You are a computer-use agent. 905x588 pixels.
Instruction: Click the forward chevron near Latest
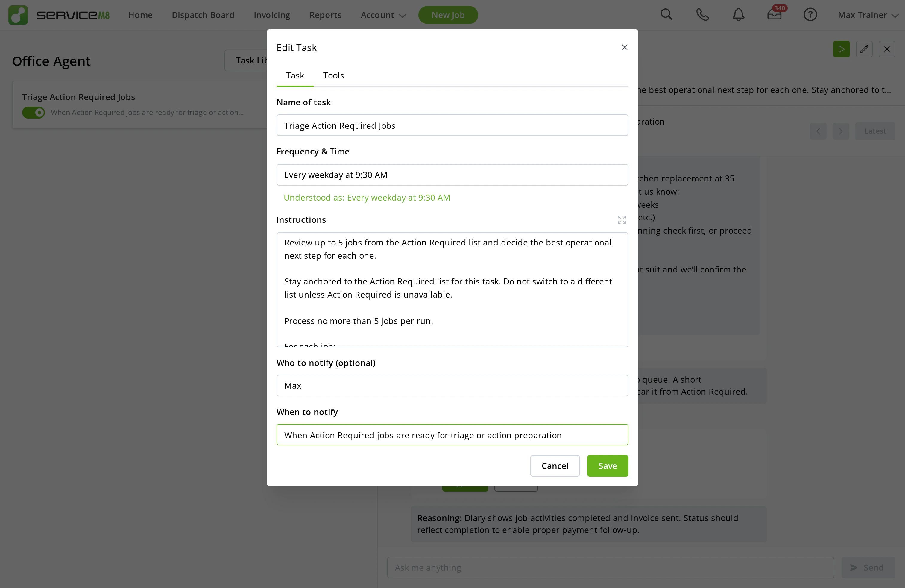841,131
